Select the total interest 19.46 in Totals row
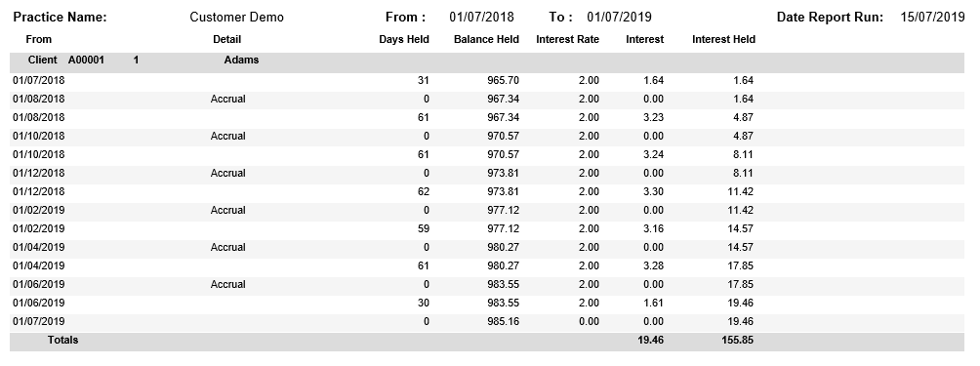The height and width of the screenshot is (366, 980). 650,341
